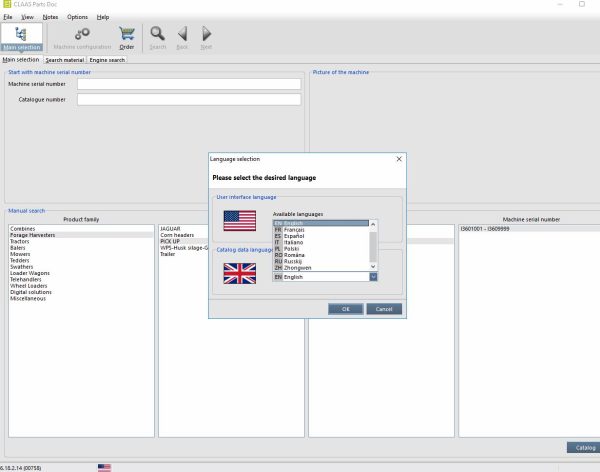Click the Available languages scrollbar thumb
The height and width of the screenshot is (472, 600).
coord(373,246)
